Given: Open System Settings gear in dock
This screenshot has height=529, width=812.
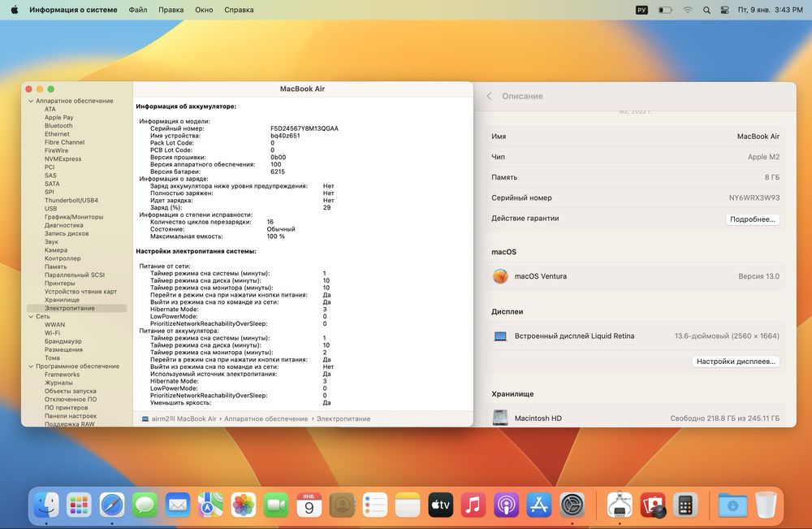Looking at the screenshot, I should coord(572,505).
